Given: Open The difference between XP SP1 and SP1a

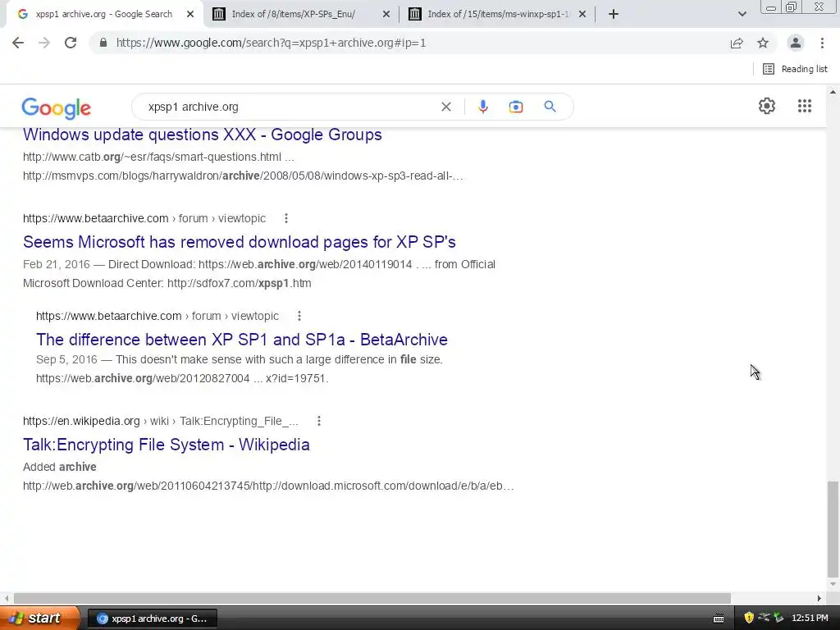Looking at the screenshot, I should pyautogui.click(x=242, y=340).
